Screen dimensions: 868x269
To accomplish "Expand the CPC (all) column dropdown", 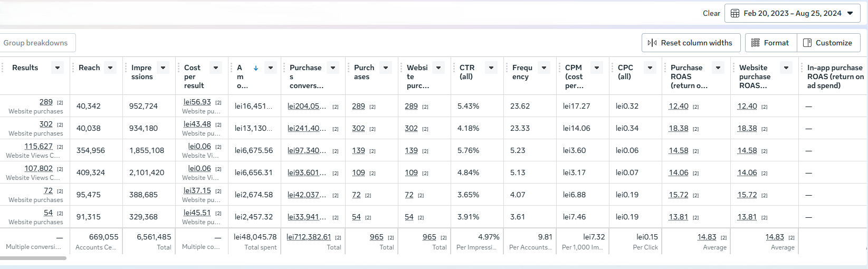I will 650,68.
